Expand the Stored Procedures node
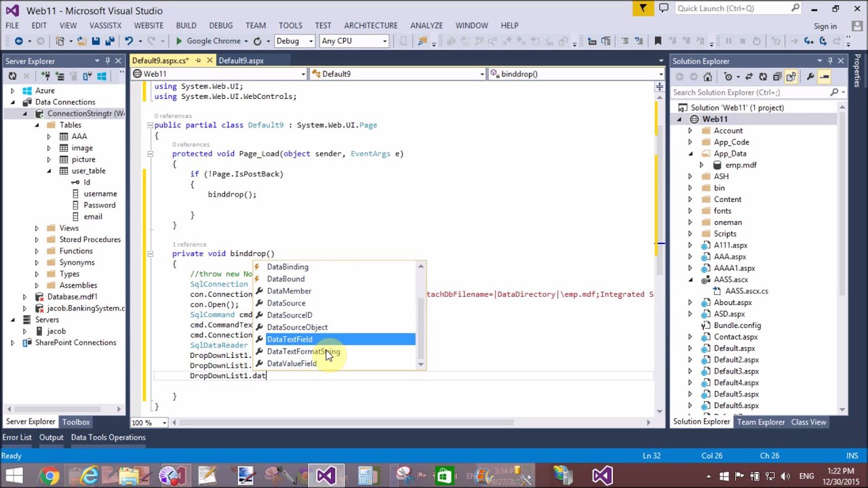The image size is (868, 488). point(37,240)
